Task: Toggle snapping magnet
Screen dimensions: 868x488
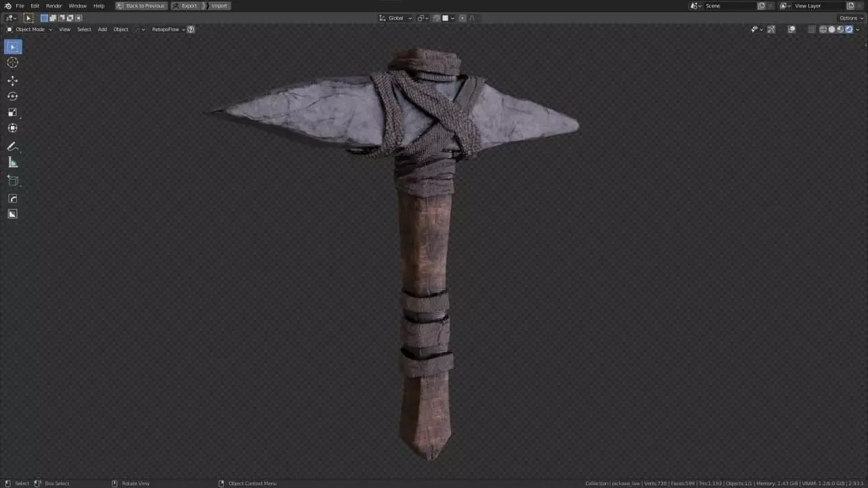Action: tap(437, 18)
